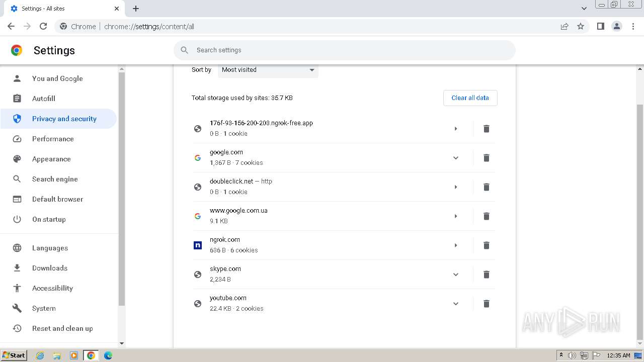
Task: Click the sidebar vertical scrollbar
Action: tap(121, 189)
